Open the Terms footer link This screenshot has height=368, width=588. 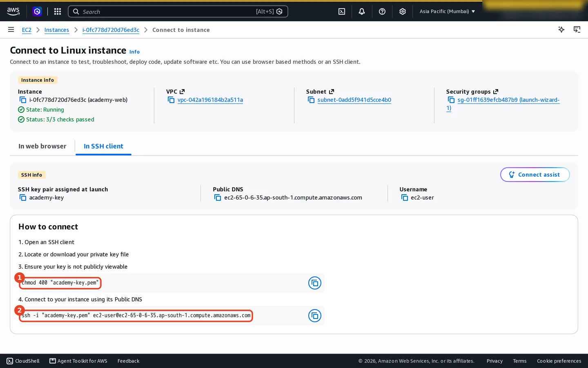[520, 361]
